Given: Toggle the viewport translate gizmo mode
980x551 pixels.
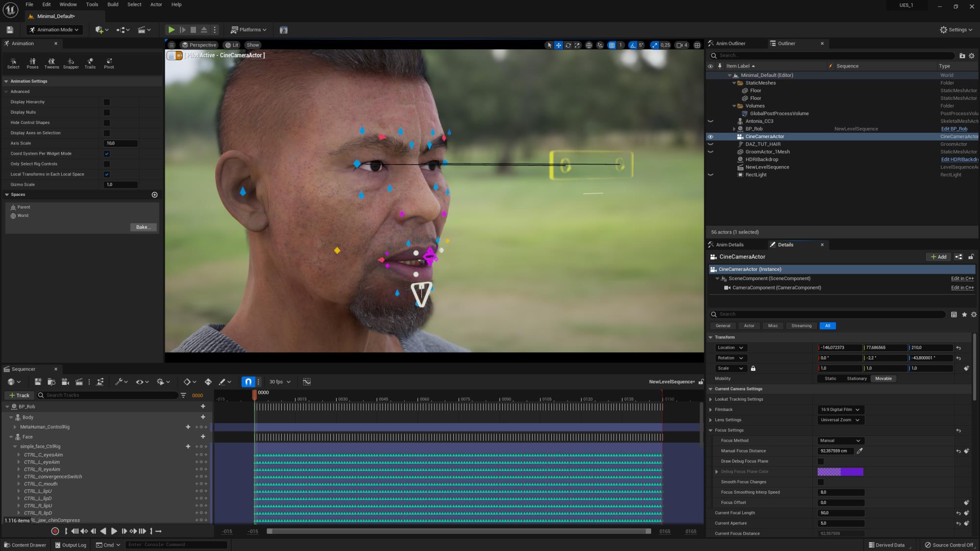Looking at the screenshot, I should 559,45.
